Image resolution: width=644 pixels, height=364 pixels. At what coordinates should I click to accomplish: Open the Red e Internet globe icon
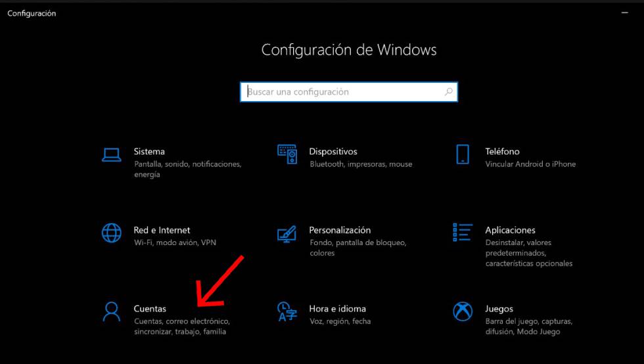coord(111,233)
